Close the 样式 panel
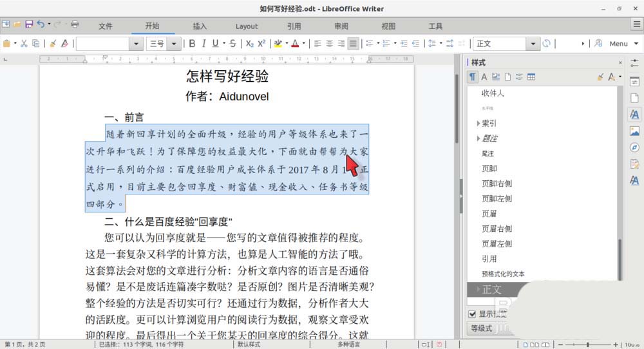This screenshot has width=644, height=349. tap(620, 62)
